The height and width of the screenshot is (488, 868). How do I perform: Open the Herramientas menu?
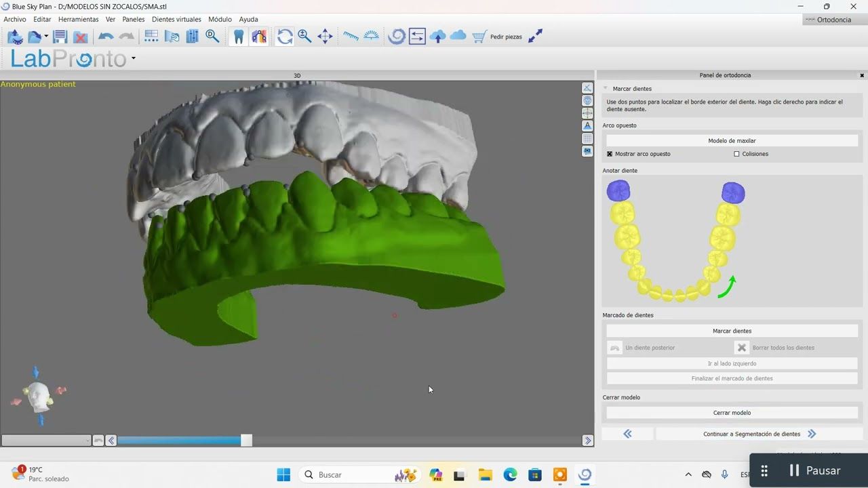[x=79, y=20]
